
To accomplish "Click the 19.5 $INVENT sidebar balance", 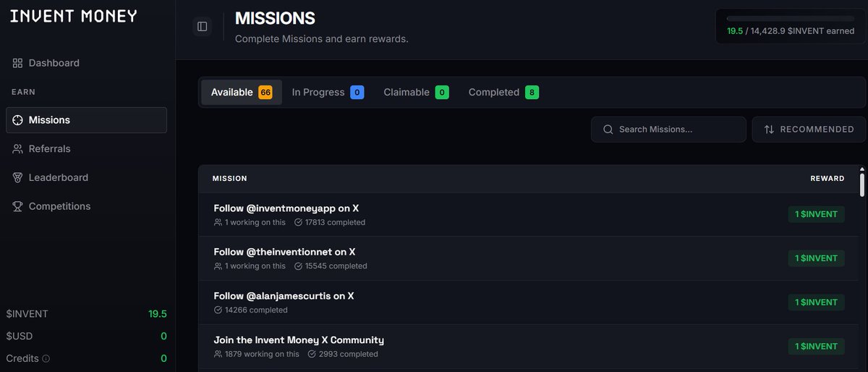I will point(158,314).
